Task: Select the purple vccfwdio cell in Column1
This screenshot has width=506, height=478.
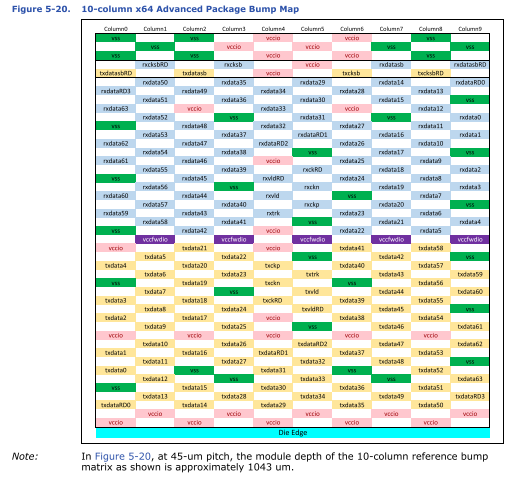Action: point(155,239)
